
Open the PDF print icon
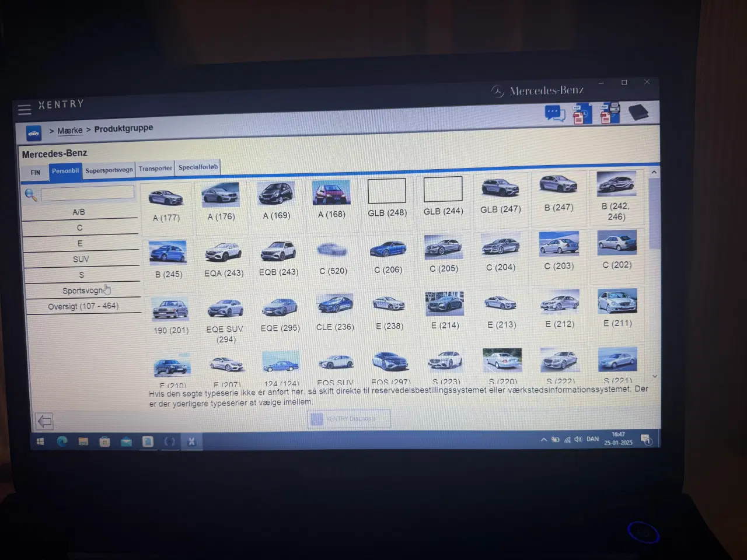610,113
